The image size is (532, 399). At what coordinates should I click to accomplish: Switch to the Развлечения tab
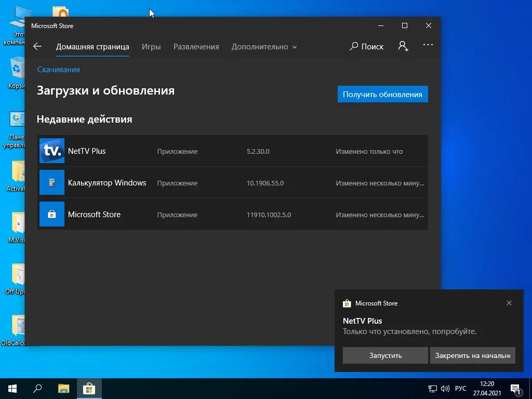click(x=196, y=46)
